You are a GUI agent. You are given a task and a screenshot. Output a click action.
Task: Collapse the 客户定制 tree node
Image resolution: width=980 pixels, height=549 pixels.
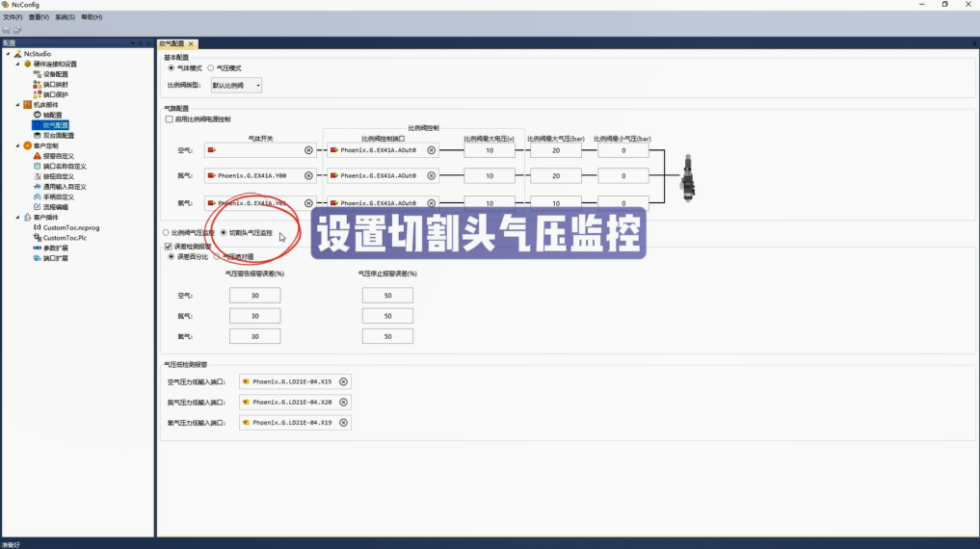(16, 146)
